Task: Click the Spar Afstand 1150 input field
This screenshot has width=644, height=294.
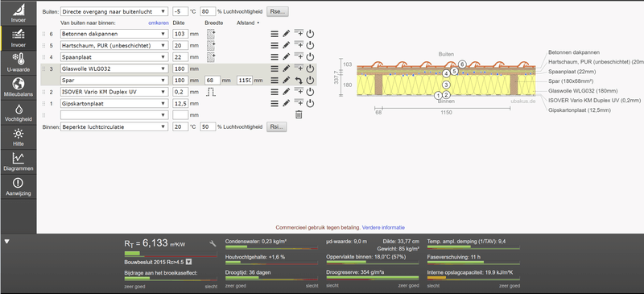Action: pyautogui.click(x=245, y=81)
